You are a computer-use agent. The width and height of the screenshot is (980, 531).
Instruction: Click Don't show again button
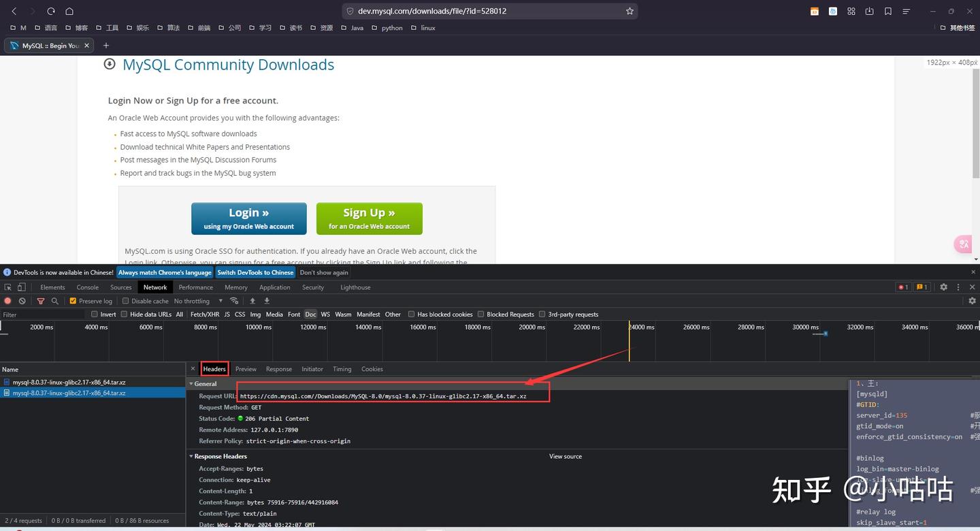coord(324,272)
